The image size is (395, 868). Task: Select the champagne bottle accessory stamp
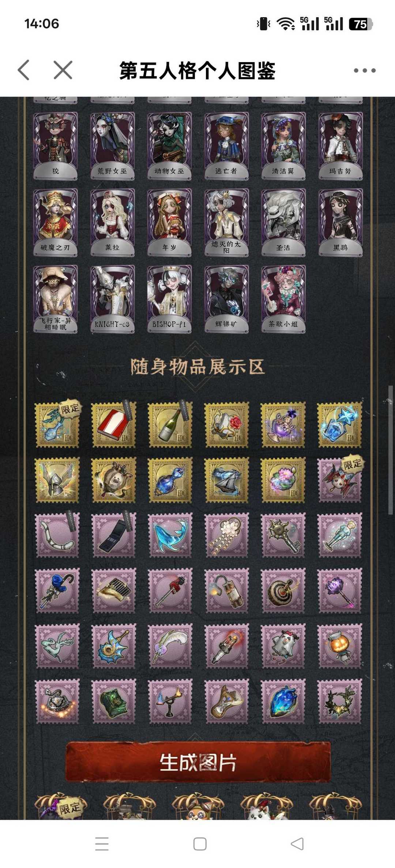170,425
